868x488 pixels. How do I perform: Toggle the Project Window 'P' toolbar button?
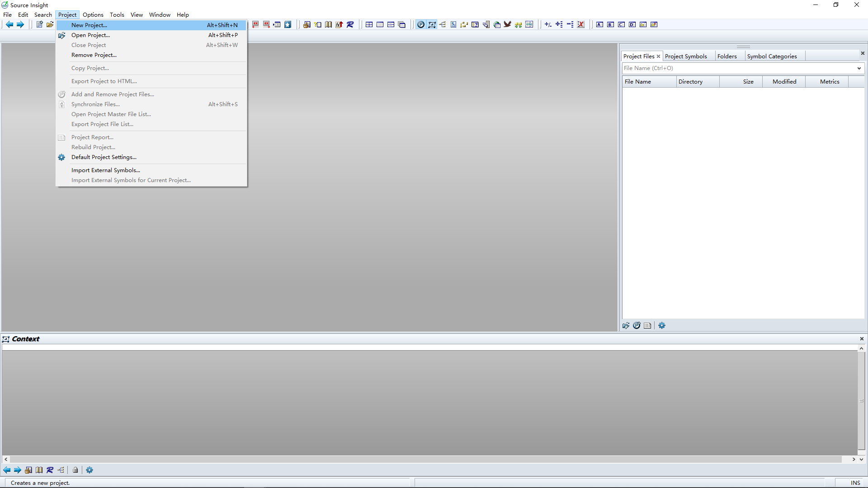421,24
